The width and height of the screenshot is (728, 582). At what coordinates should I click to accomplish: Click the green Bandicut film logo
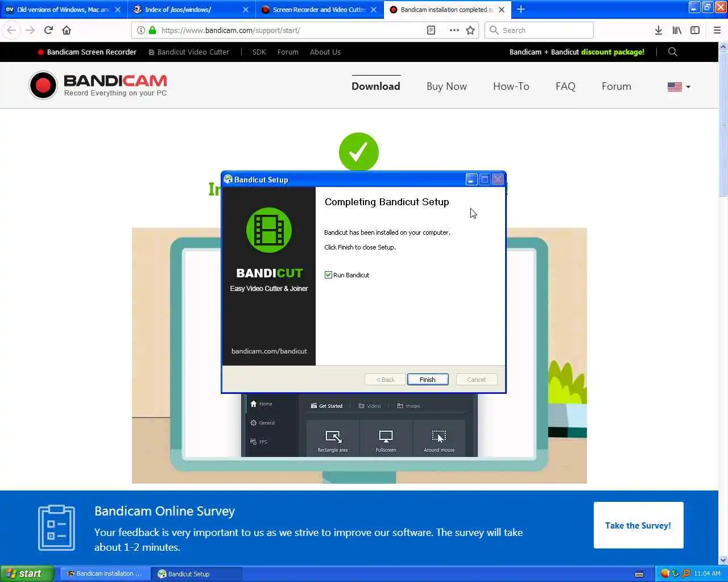[269, 230]
